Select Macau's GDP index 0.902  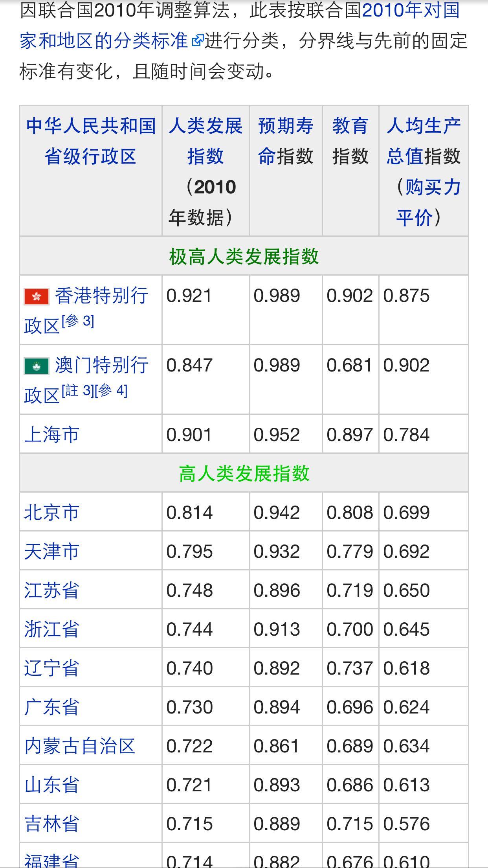[x=406, y=365]
